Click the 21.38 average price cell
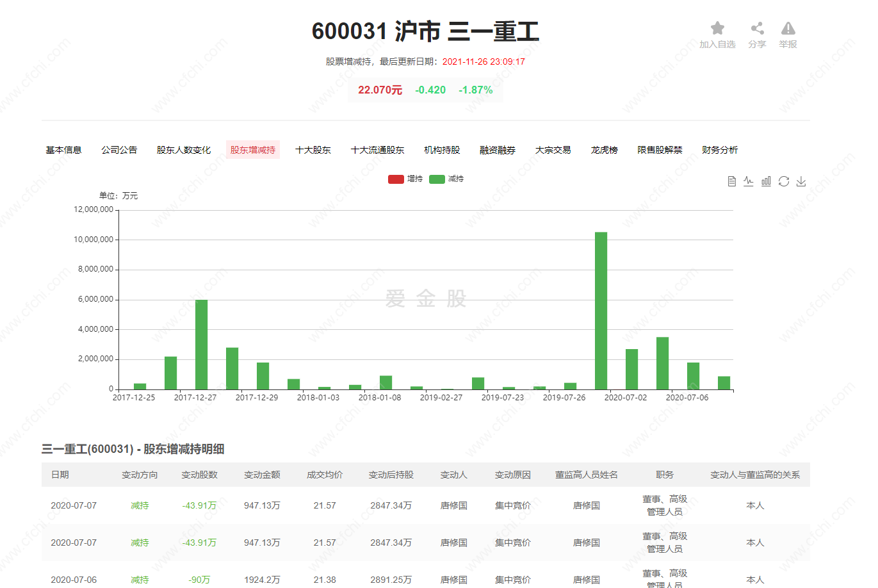Image resolution: width=878 pixels, height=588 pixels. [325, 580]
